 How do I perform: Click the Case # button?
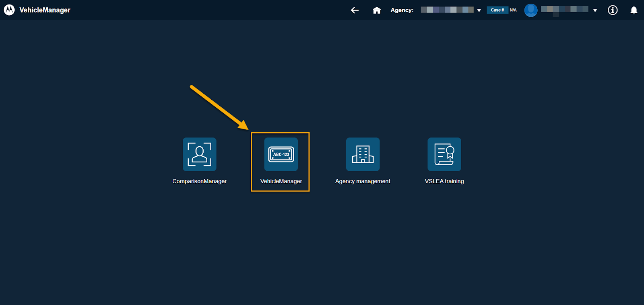pos(497,10)
